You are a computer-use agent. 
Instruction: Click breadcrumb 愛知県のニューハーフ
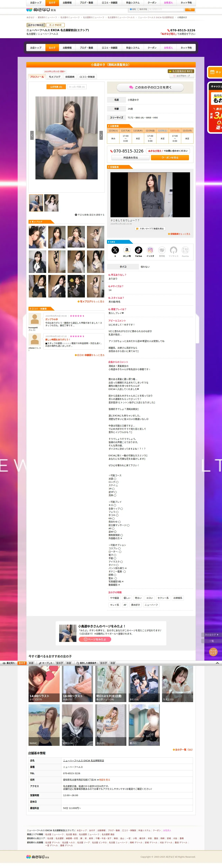[47, 17]
